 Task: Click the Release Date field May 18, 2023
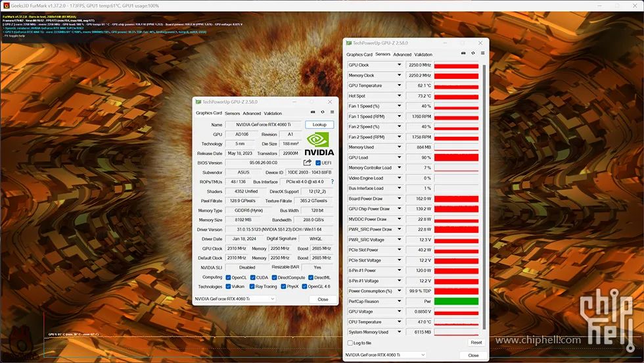click(x=240, y=153)
